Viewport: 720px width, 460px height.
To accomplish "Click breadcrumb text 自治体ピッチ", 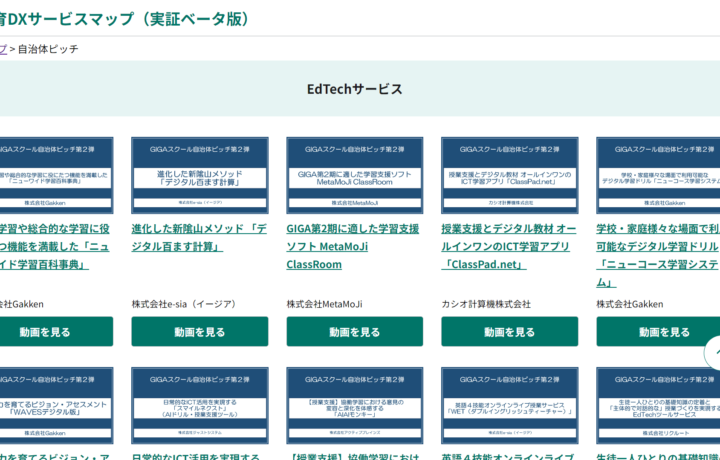I will tap(48, 49).
